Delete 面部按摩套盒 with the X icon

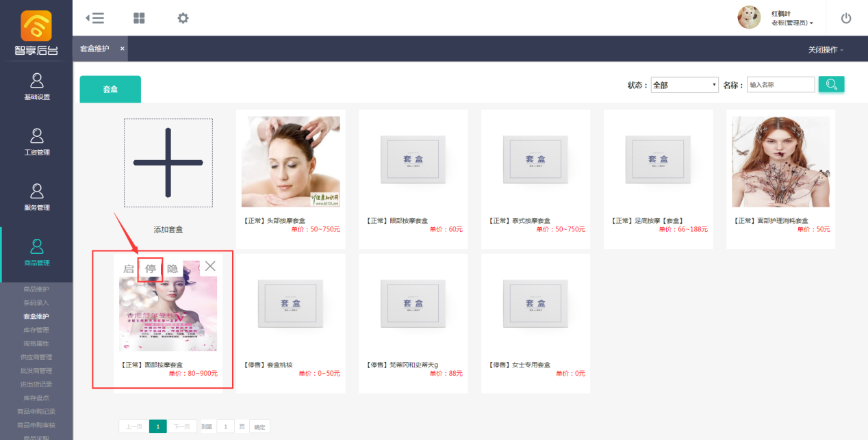210,266
